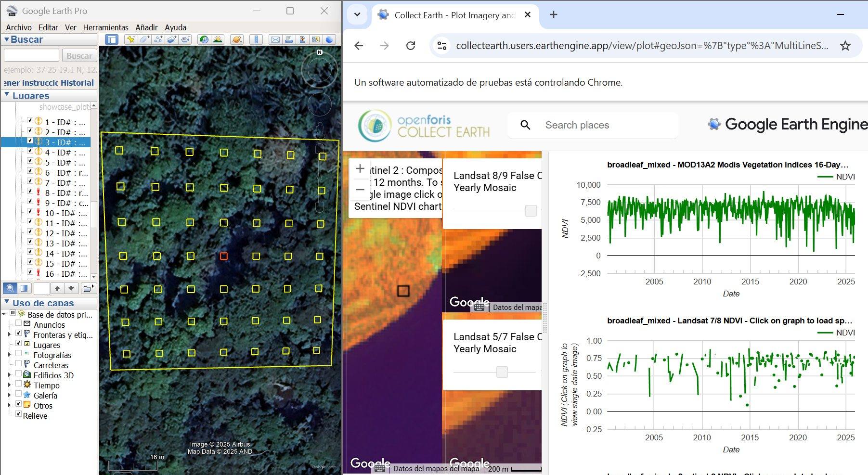Click the add placemark pushpin icon

(130, 39)
